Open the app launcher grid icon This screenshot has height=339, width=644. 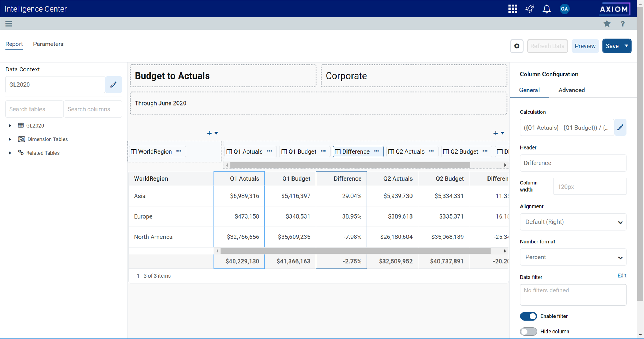coord(512,9)
